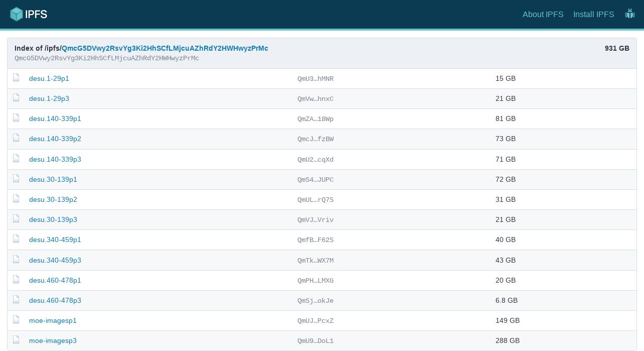
Task: Click file icon beside desu.340-459p1
Action: point(17,239)
